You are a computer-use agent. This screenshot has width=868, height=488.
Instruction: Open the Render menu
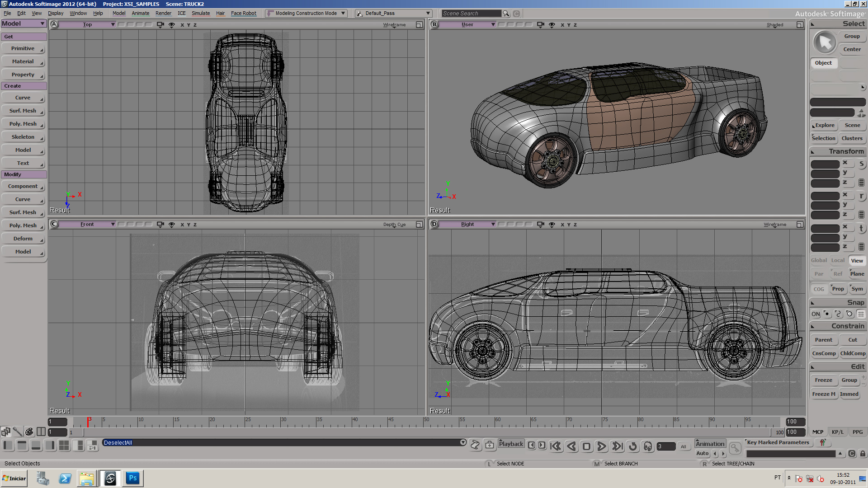pos(163,13)
